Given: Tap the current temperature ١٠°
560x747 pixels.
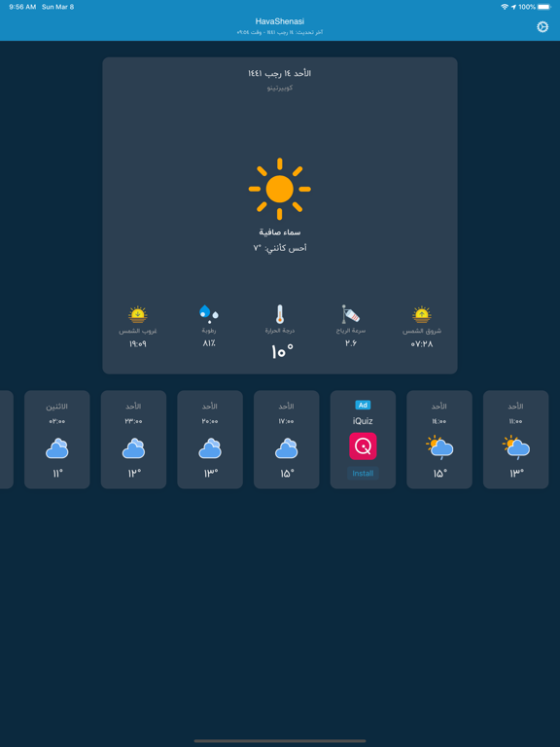Looking at the screenshot, I should click(281, 351).
